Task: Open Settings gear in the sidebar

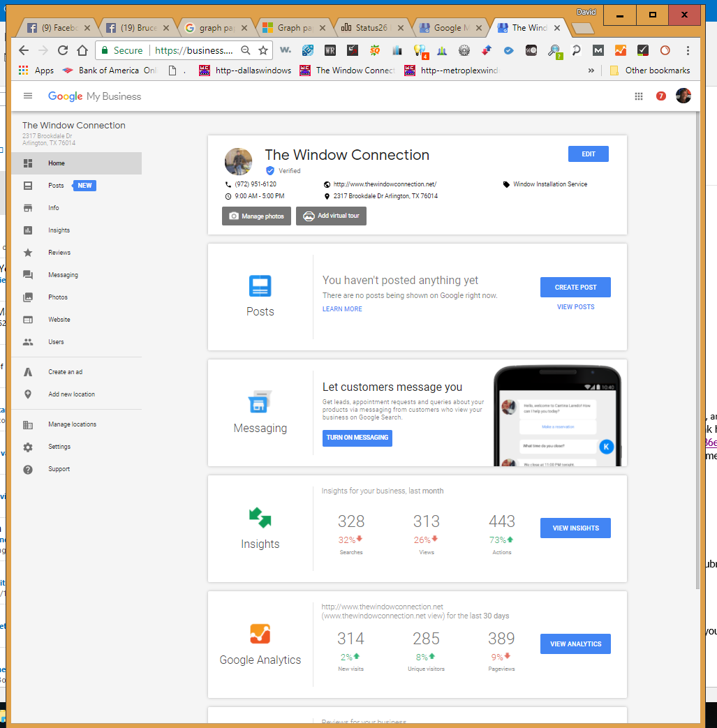Action: click(28, 447)
